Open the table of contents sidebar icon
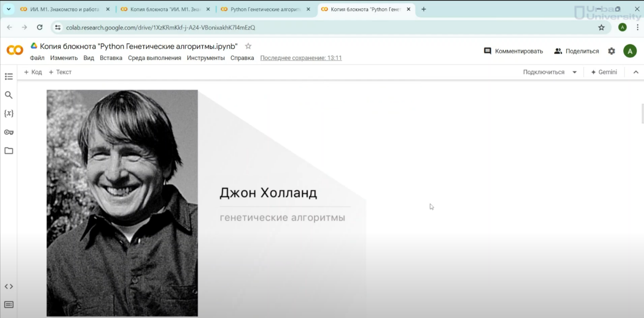 [9, 76]
